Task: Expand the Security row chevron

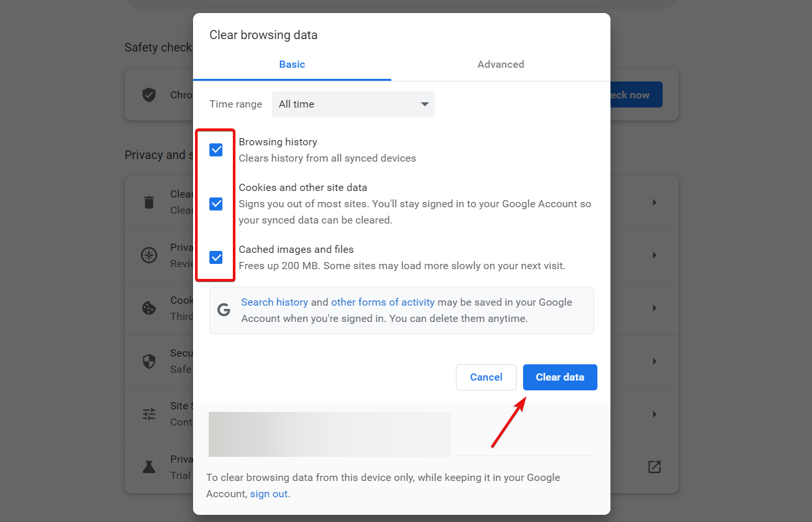Action: (x=654, y=361)
